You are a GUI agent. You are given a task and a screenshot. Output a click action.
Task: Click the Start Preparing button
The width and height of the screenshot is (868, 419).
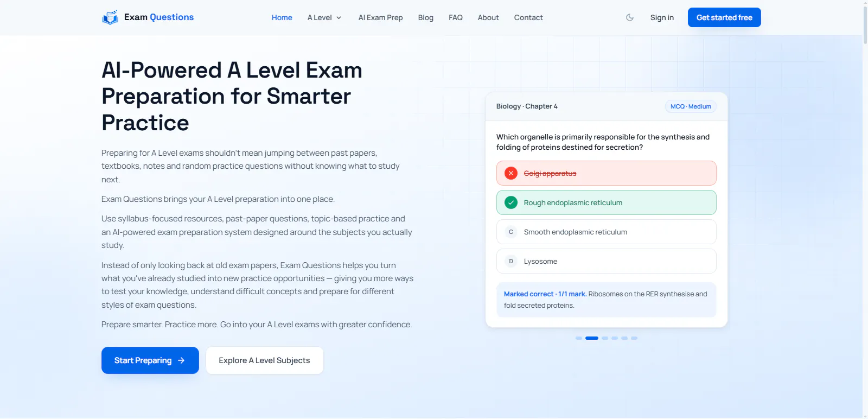click(x=150, y=360)
